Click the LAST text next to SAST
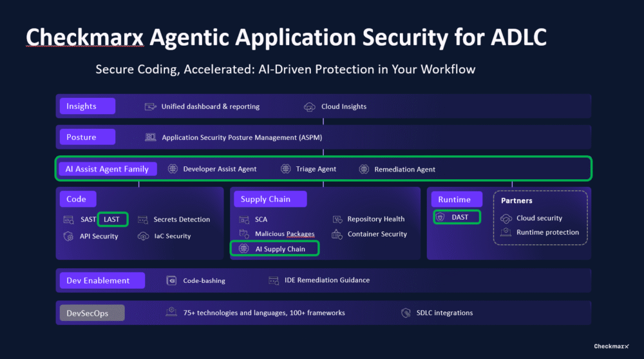This screenshot has width=644, height=359. click(111, 219)
